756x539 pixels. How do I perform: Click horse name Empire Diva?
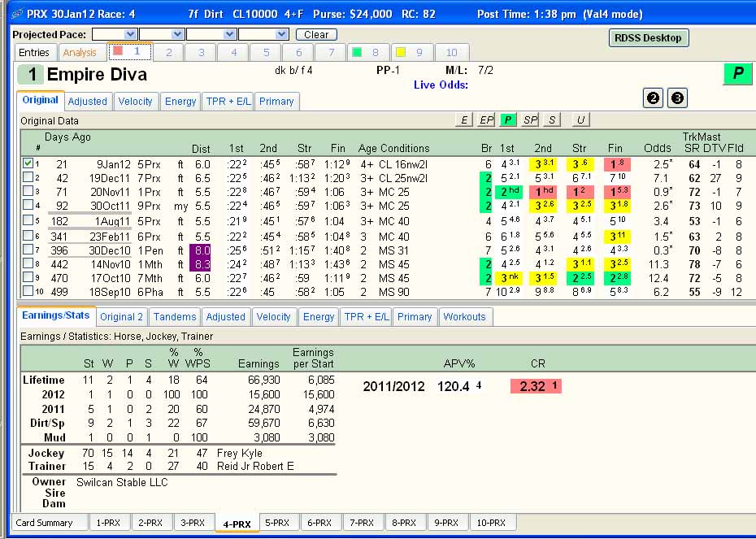97,74
